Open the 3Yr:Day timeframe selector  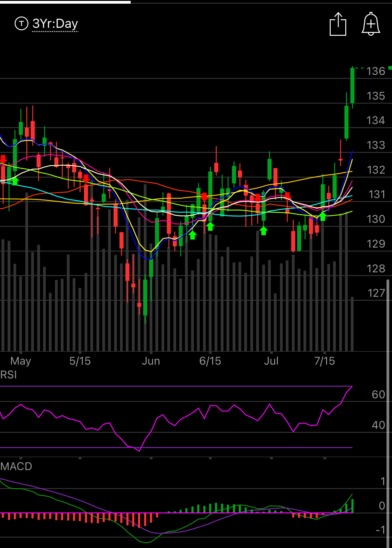(55, 24)
